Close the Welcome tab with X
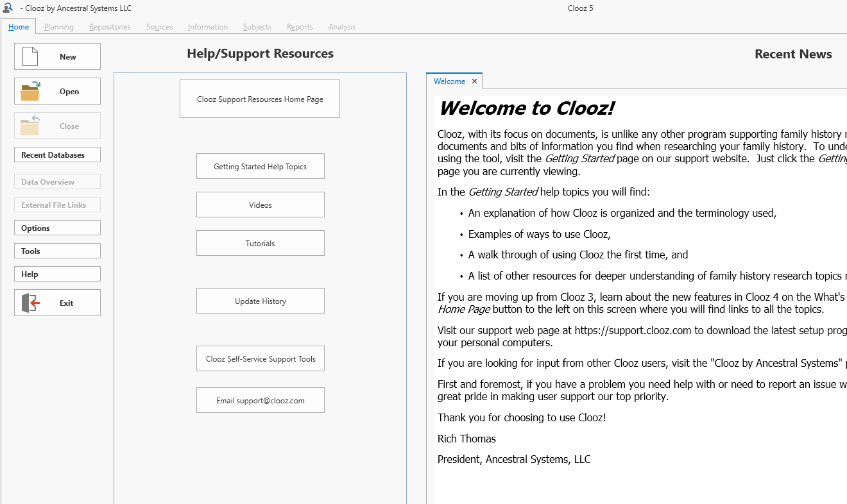This screenshot has width=847, height=504. 474,81
